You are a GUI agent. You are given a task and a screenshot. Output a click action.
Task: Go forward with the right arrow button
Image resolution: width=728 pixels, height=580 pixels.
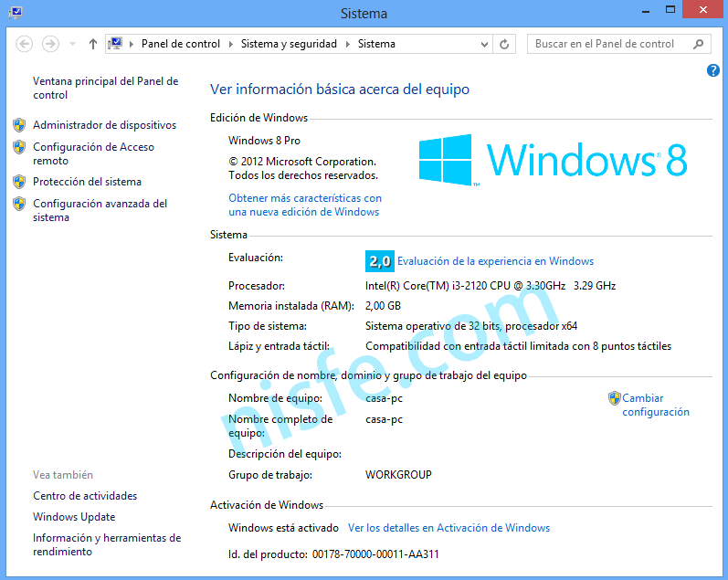50,44
